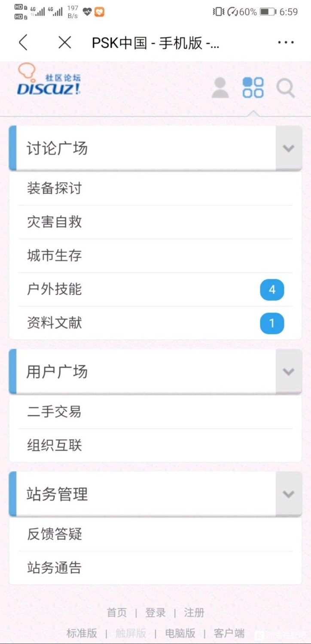Collapse the 用户广场 section chevron
The image size is (311, 644).
point(289,372)
